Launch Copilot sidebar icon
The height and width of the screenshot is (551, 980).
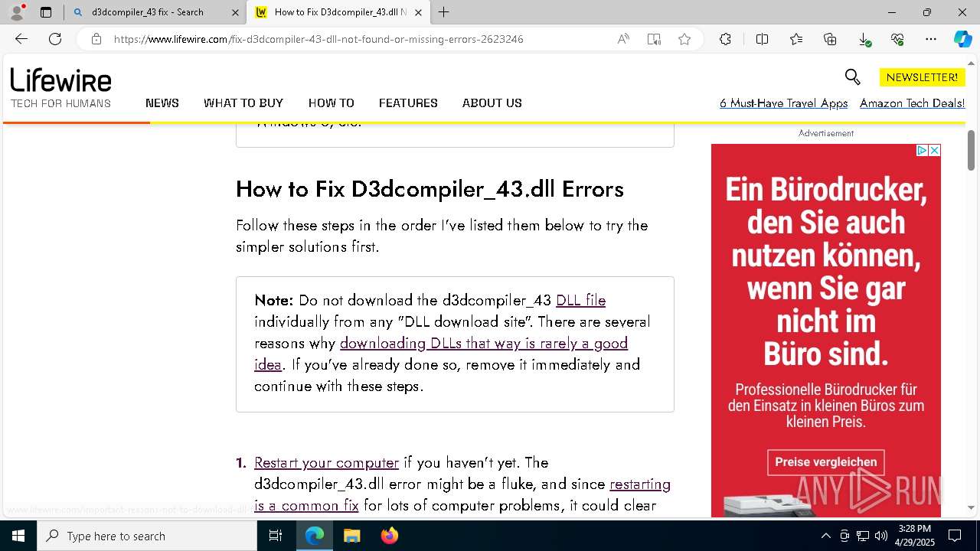962,39
